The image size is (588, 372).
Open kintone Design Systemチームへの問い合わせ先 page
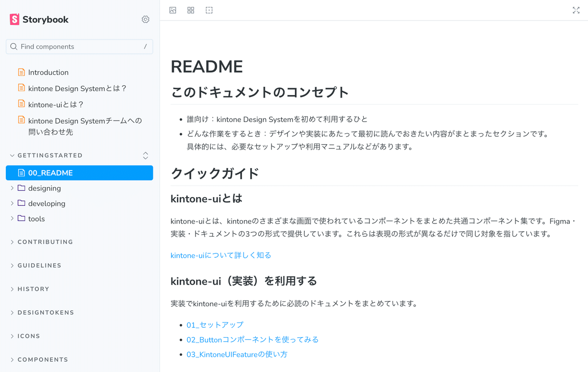[x=85, y=126]
